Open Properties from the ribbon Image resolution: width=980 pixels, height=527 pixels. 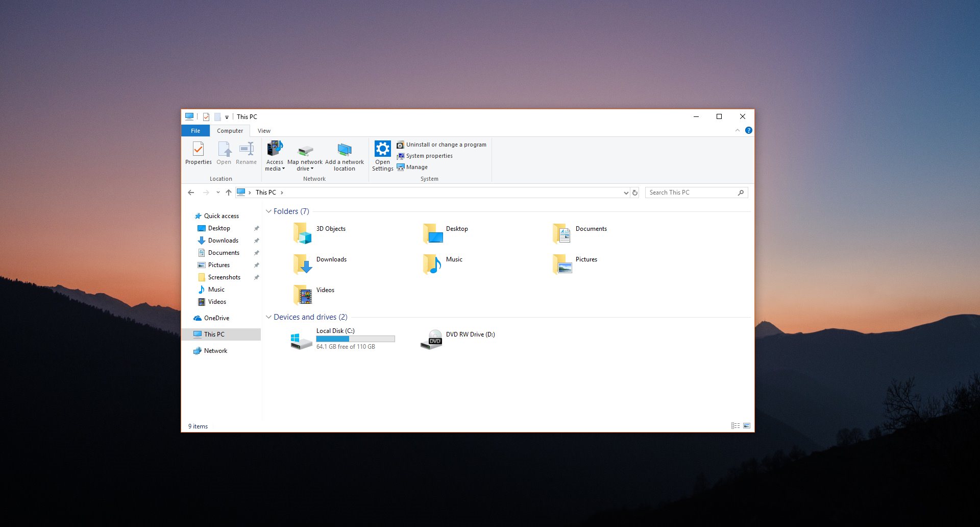click(x=198, y=153)
